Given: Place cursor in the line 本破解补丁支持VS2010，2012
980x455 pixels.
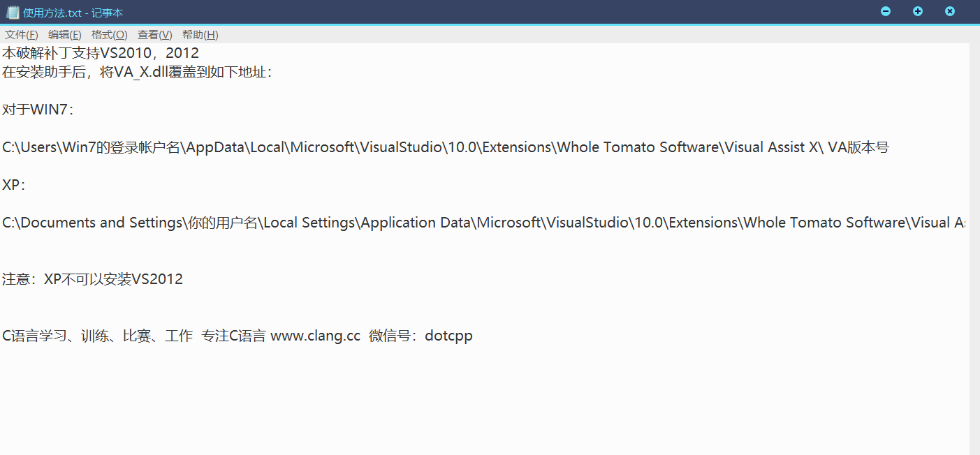Looking at the screenshot, I should [x=101, y=53].
